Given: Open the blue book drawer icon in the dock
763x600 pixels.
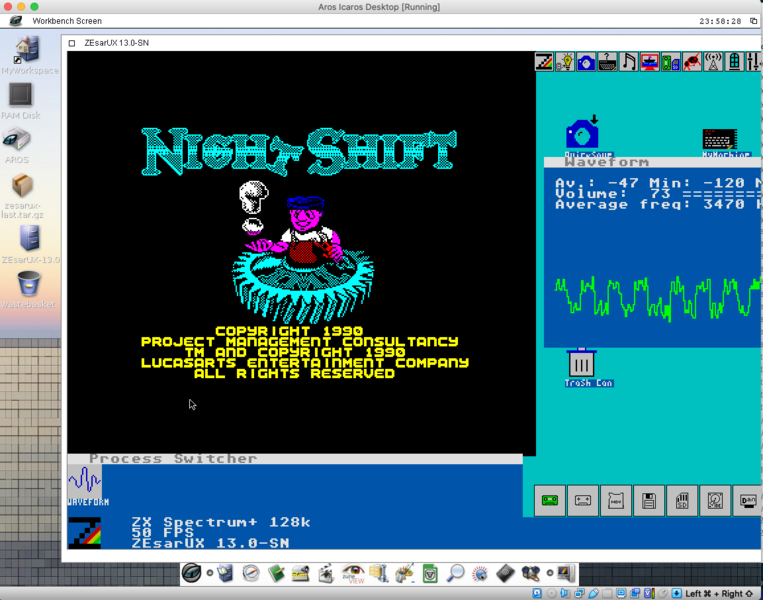Looking at the screenshot, I should pos(225,573).
